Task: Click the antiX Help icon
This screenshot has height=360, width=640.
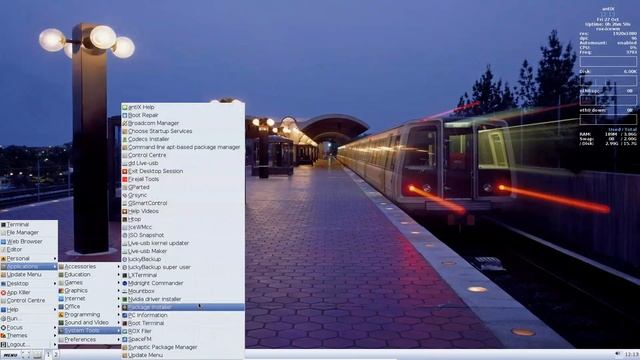Action: [x=125, y=107]
